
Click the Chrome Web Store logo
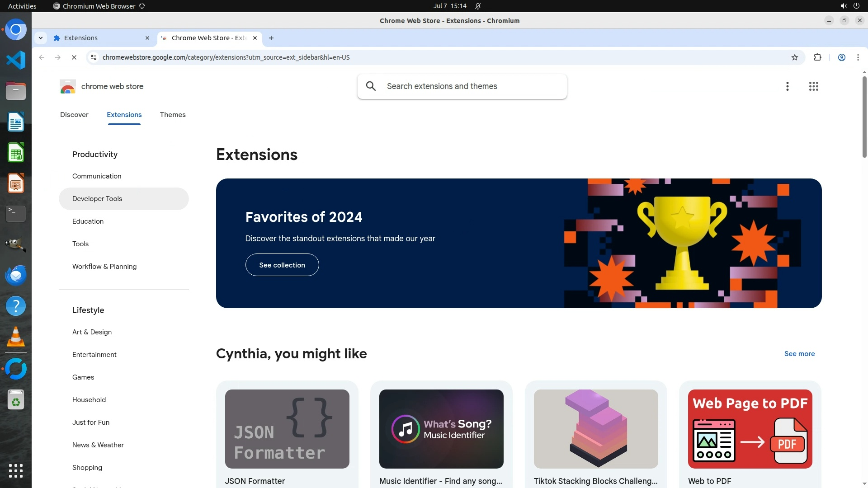[68, 86]
